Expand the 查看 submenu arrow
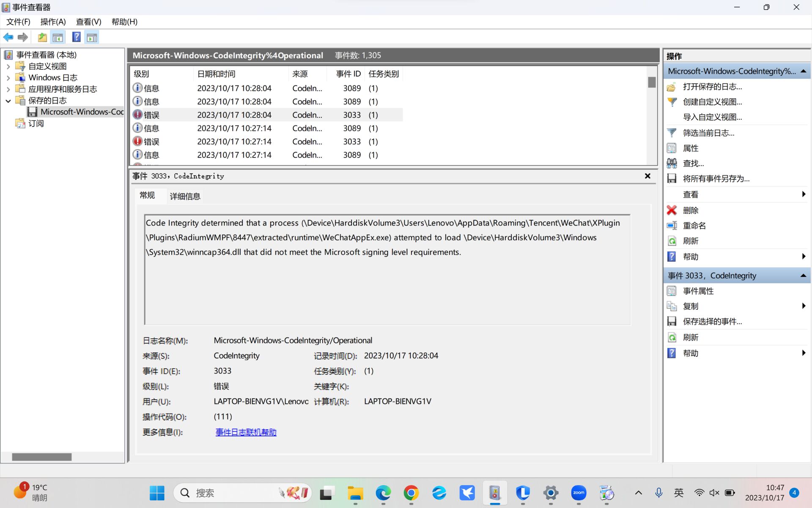Screen dimensions: 812x508 click(x=804, y=194)
